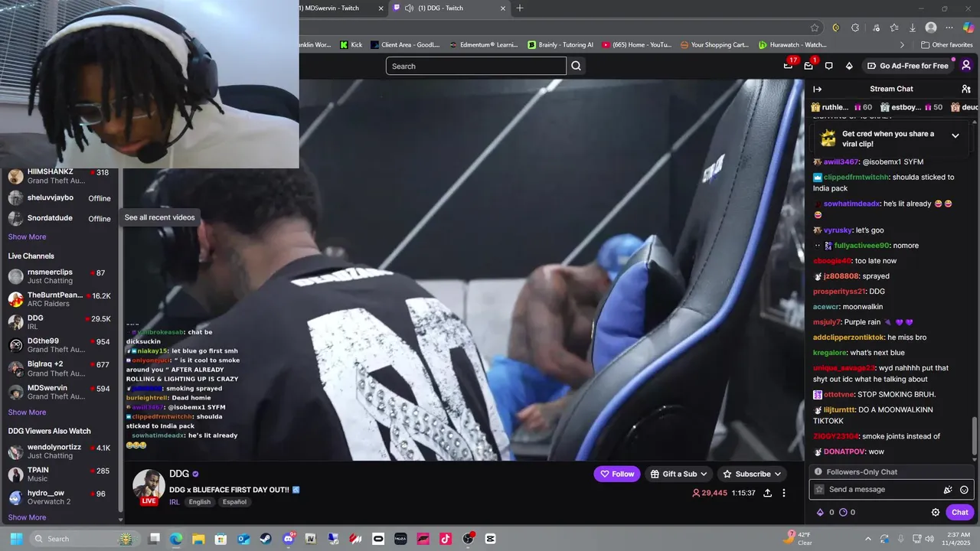Open Discord from the taskbar

pyautogui.click(x=289, y=539)
